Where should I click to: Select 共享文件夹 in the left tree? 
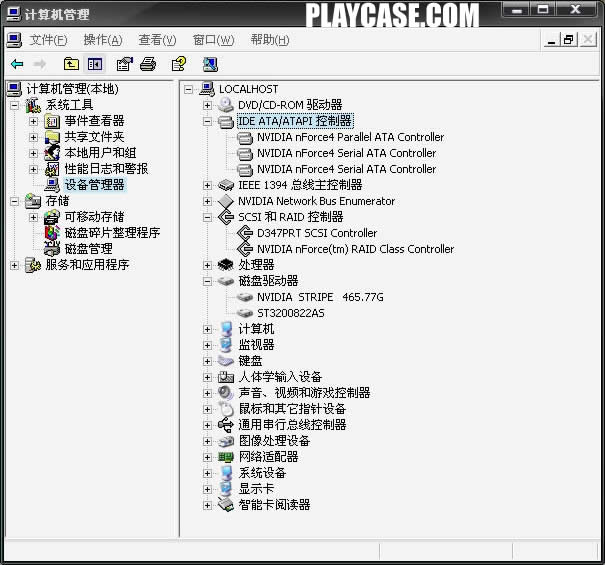[95, 137]
